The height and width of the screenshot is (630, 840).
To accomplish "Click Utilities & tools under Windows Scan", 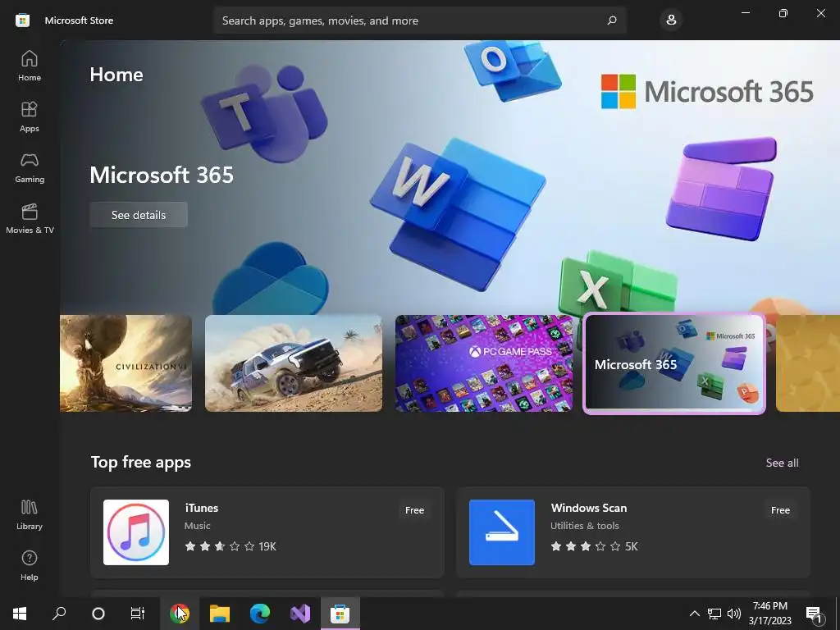I will (584, 526).
